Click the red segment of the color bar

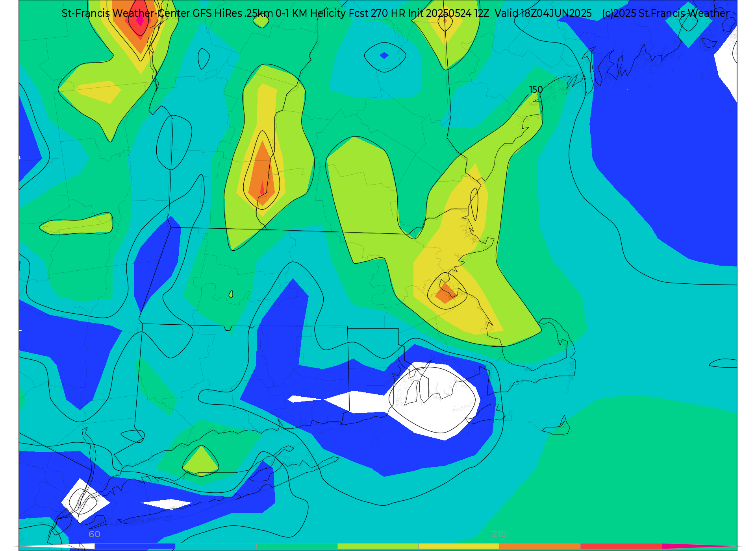point(621,546)
